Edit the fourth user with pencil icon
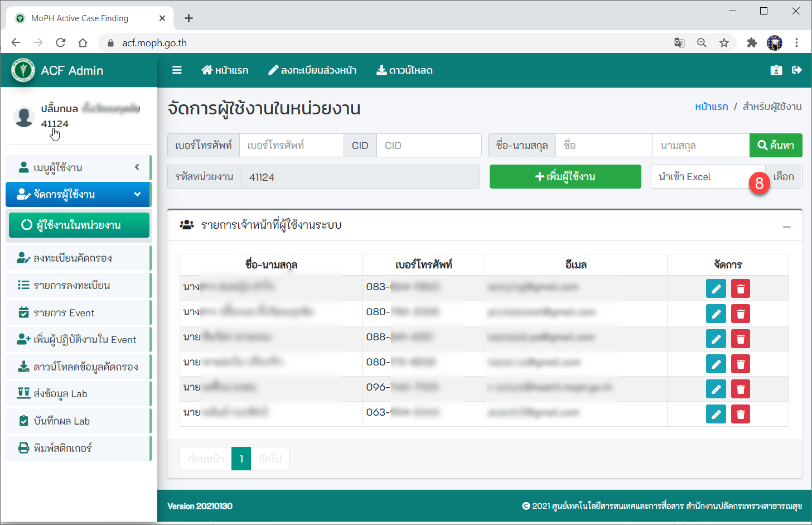 [716, 364]
